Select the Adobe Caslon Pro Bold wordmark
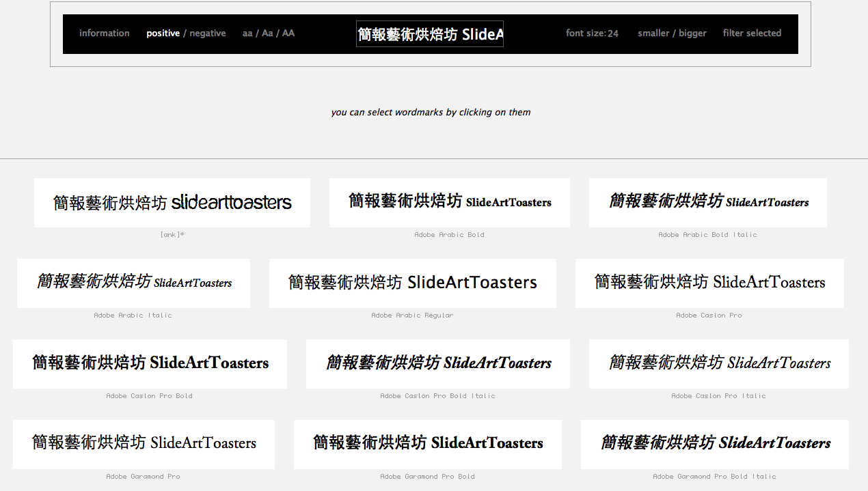Image resolution: width=868 pixels, height=491 pixels. pos(150,364)
